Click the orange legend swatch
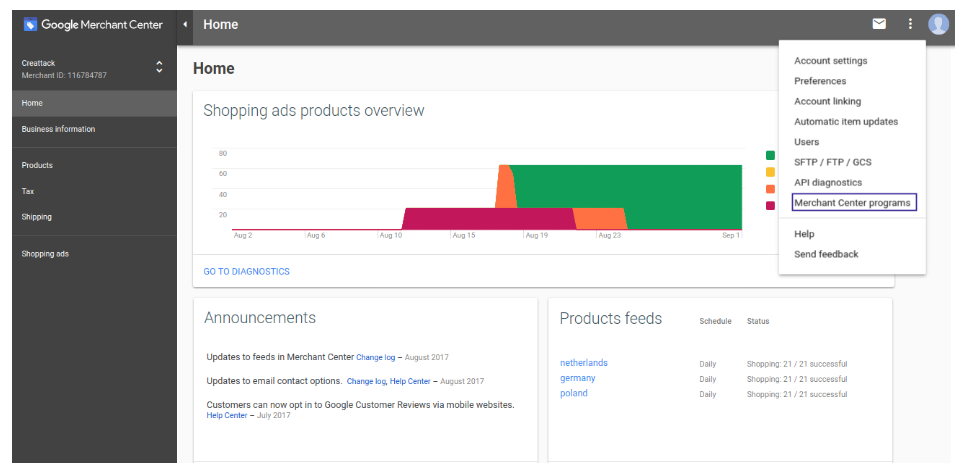Viewport: 963px width, 476px height. point(770,189)
